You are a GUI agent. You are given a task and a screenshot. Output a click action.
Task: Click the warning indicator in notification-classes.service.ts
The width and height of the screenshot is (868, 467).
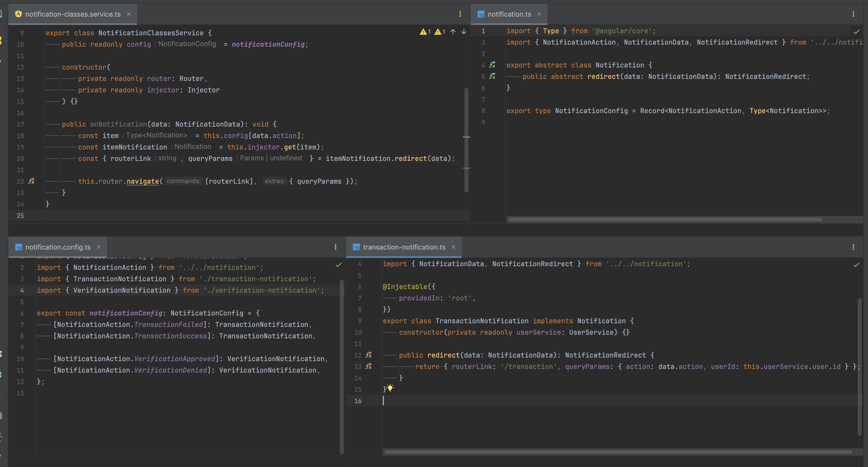coord(423,32)
